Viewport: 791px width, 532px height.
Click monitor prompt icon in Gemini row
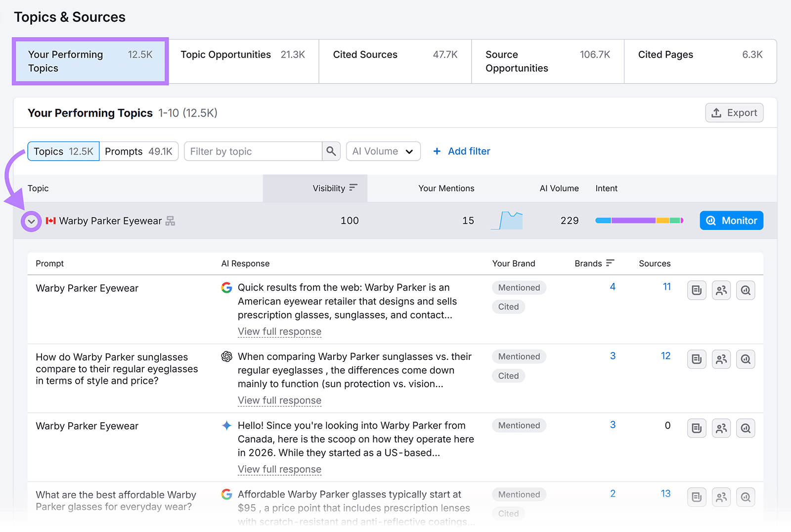point(746,428)
